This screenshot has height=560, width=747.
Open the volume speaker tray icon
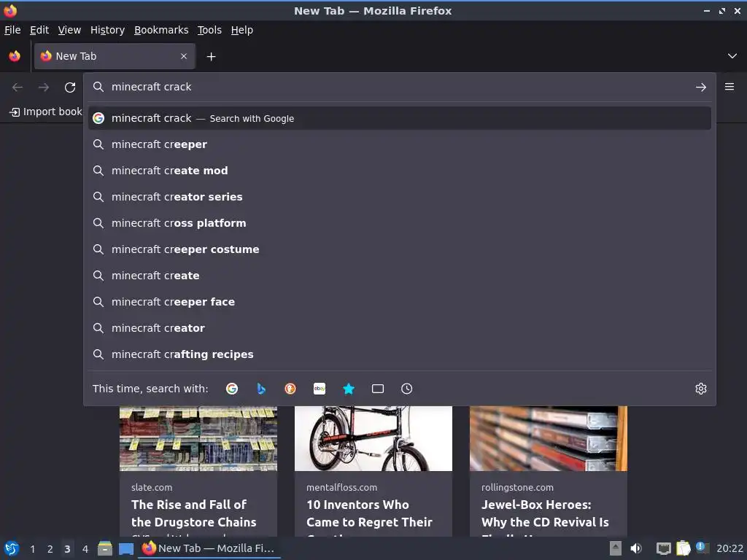pos(636,548)
